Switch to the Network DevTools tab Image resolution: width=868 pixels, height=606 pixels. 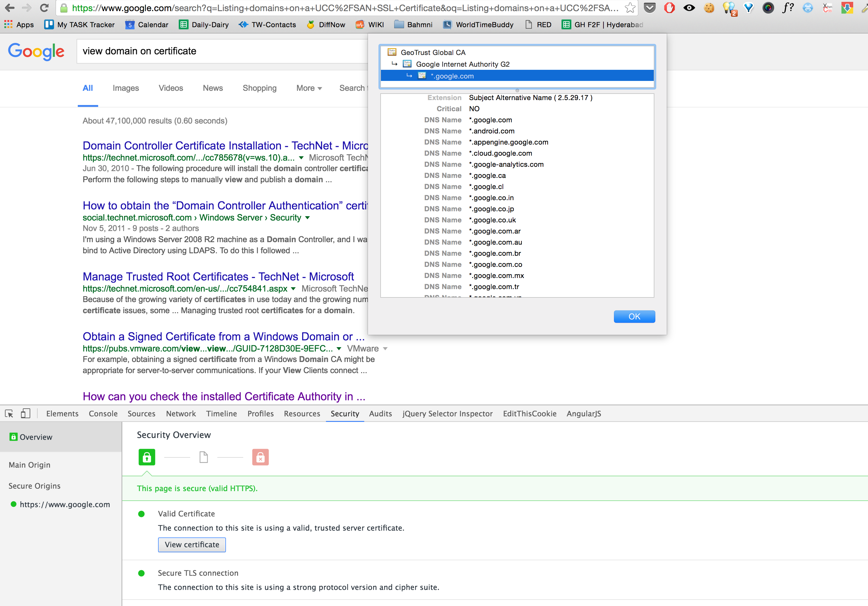tap(181, 414)
